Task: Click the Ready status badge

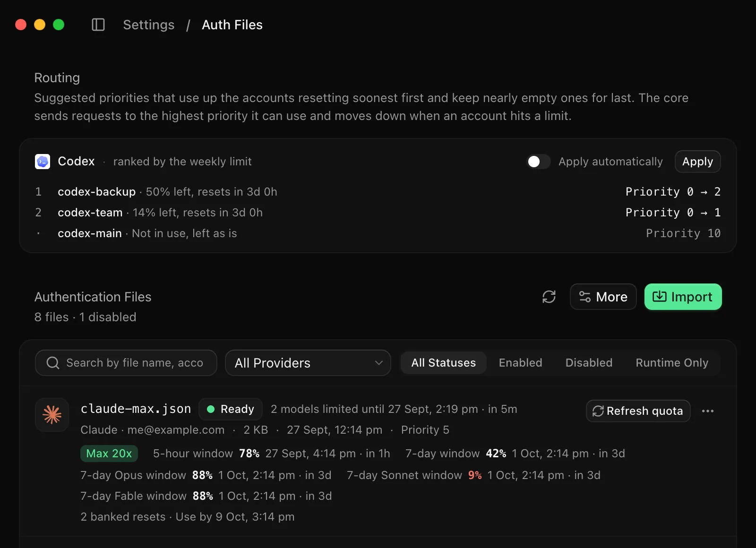Action: (231, 409)
